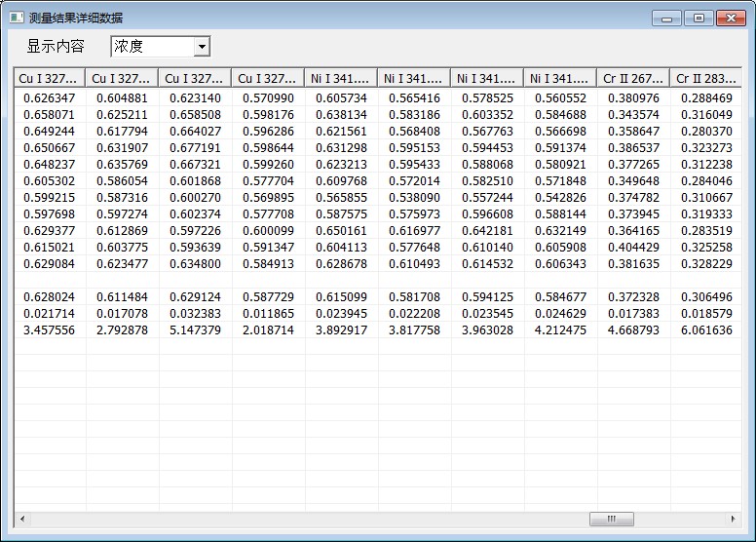Click the value 4.212475
Viewport: 756px width, 542px height.
(x=560, y=330)
